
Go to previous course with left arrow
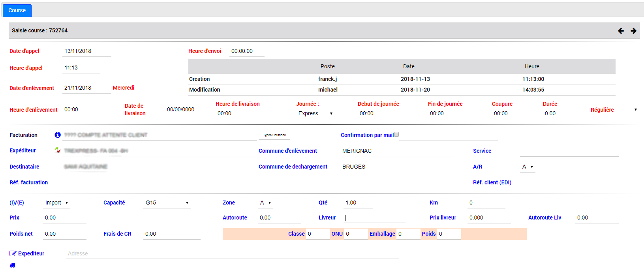pos(621,31)
